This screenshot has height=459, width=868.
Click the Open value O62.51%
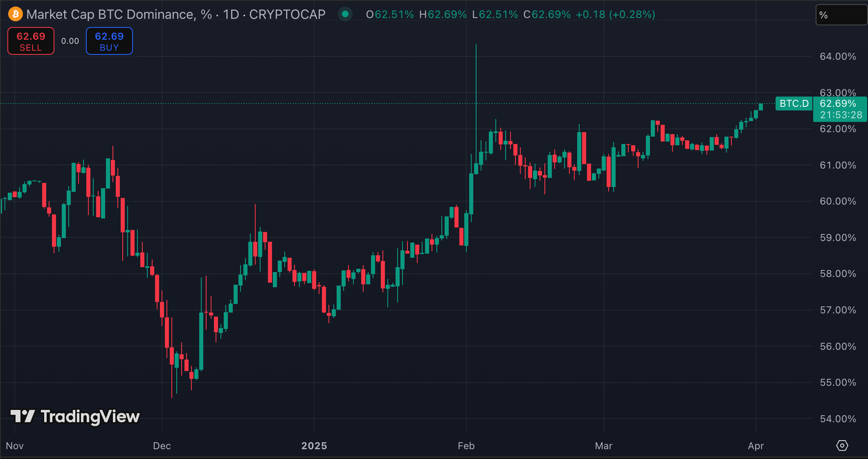[390, 14]
